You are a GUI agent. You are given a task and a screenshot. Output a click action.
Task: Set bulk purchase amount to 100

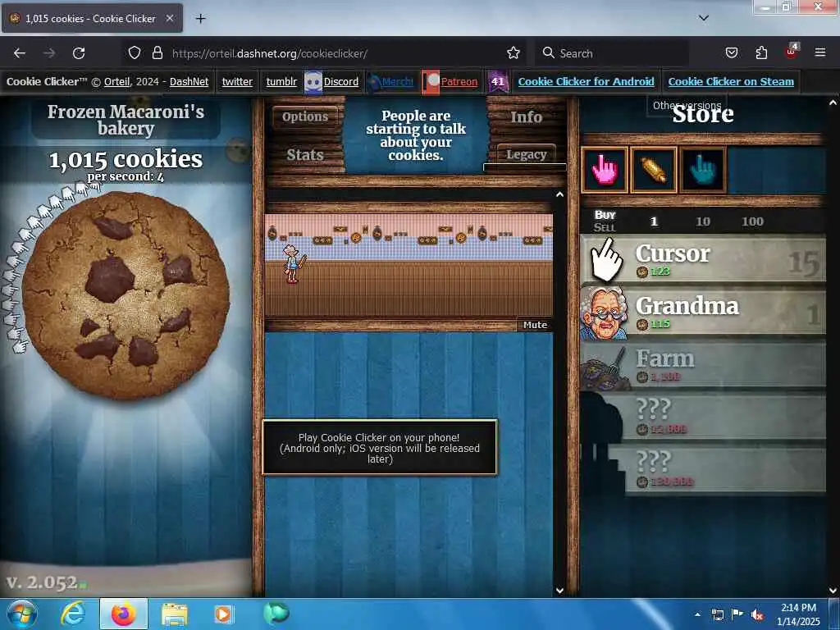point(752,221)
